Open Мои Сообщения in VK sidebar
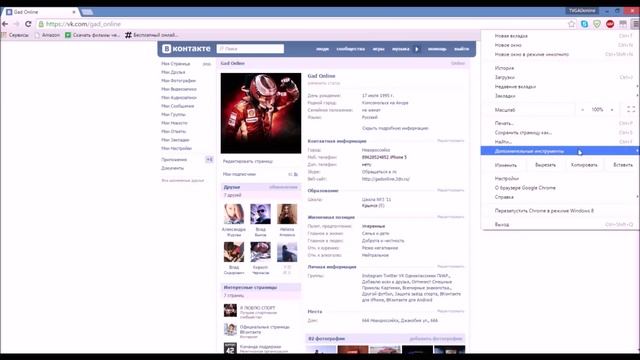Viewport: 640px width, 360px height. coord(178,106)
